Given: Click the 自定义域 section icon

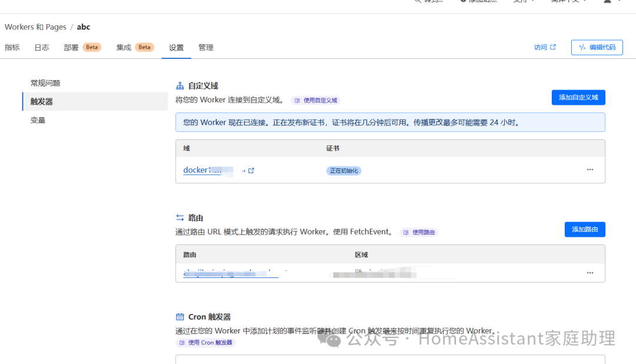Looking at the screenshot, I should point(180,85).
